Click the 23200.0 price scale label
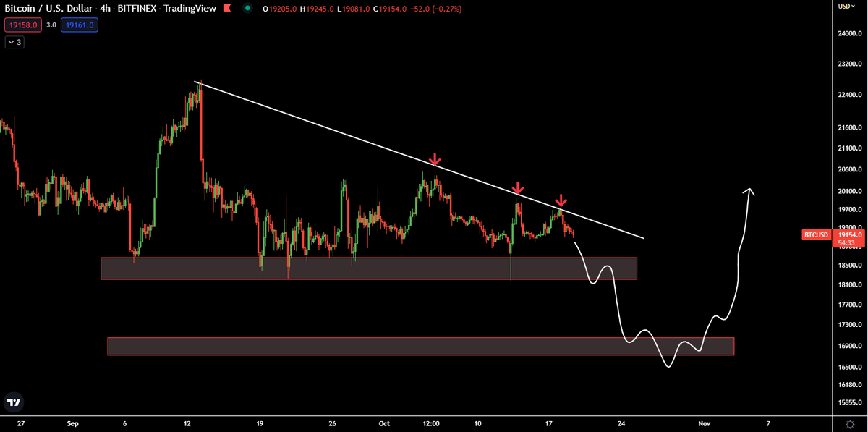This screenshot has width=868, height=432. click(x=851, y=64)
